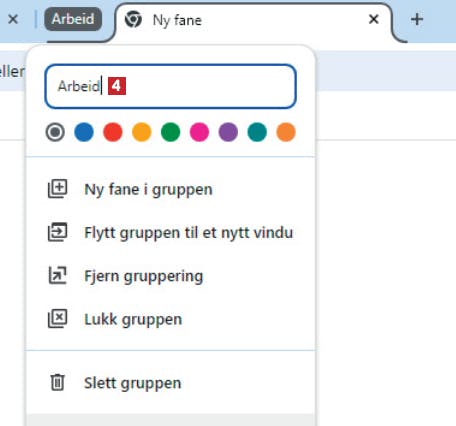
Task: Click the group name field containing Arbeid
Action: (170, 86)
